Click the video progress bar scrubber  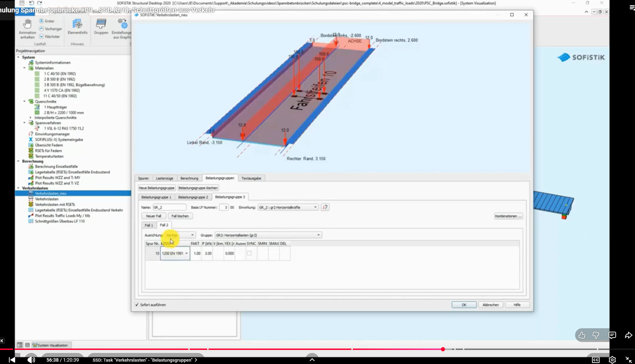click(x=443, y=349)
